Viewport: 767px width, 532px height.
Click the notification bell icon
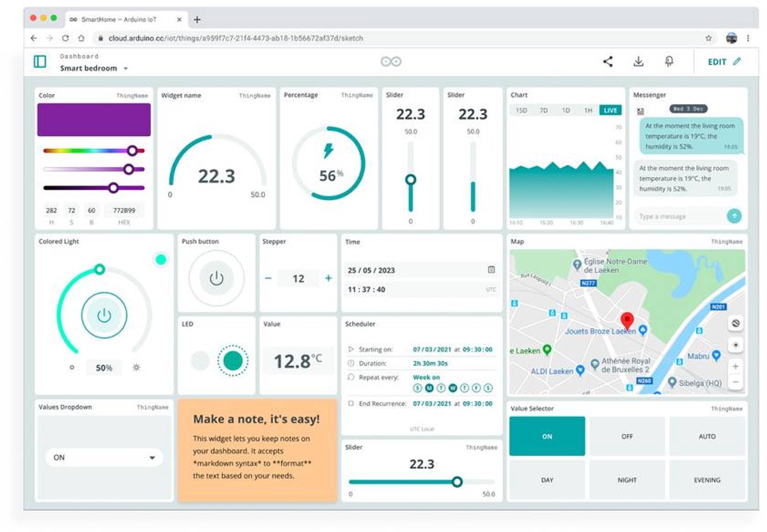coord(669,62)
